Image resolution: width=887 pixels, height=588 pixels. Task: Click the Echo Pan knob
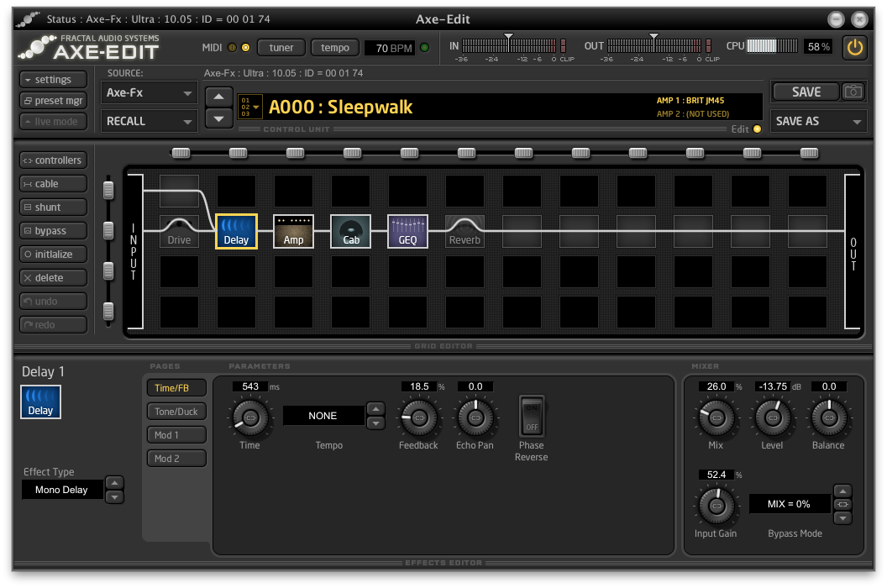(475, 417)
